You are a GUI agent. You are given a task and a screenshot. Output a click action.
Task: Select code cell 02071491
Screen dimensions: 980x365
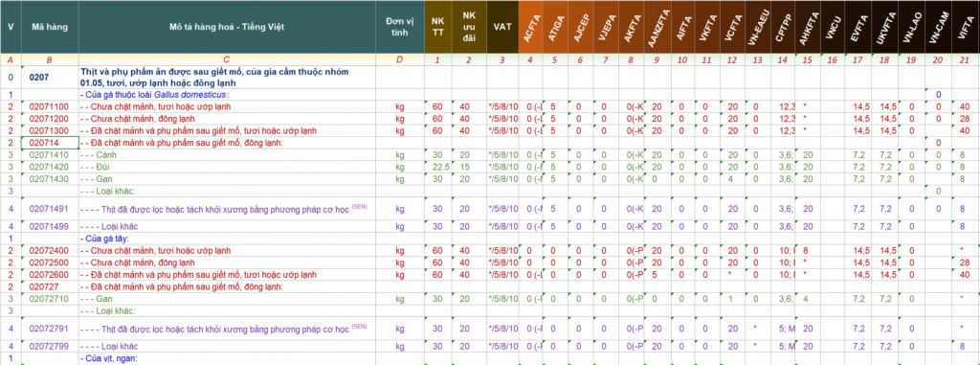coord(50,209)
